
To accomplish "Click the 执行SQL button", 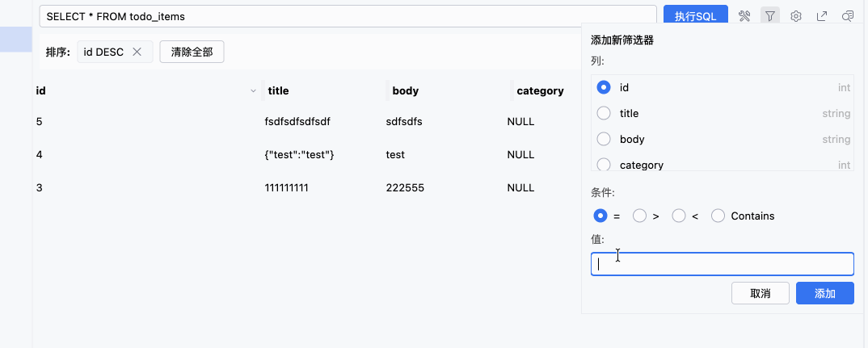I will 695,16.
